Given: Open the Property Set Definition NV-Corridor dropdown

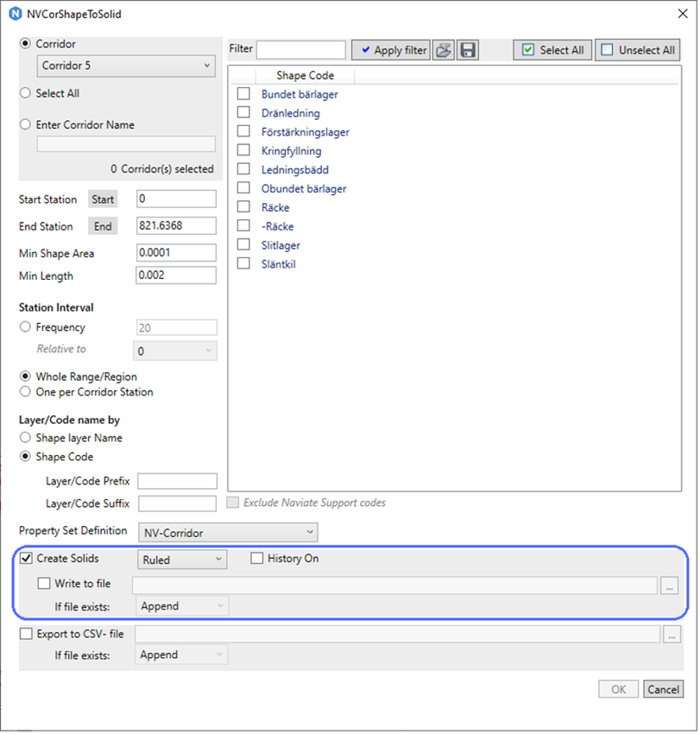Looking at the screenshot, I should 227,533.
